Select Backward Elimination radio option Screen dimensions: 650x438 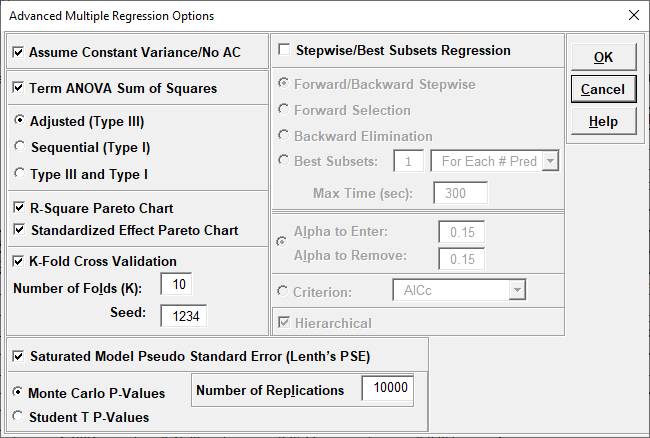click(283, 135)
